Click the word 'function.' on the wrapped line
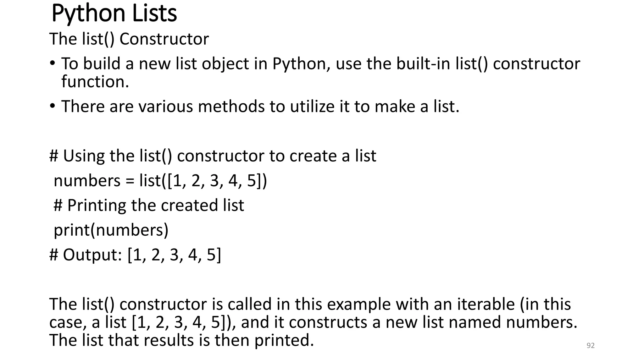 [x=95, y=82]
